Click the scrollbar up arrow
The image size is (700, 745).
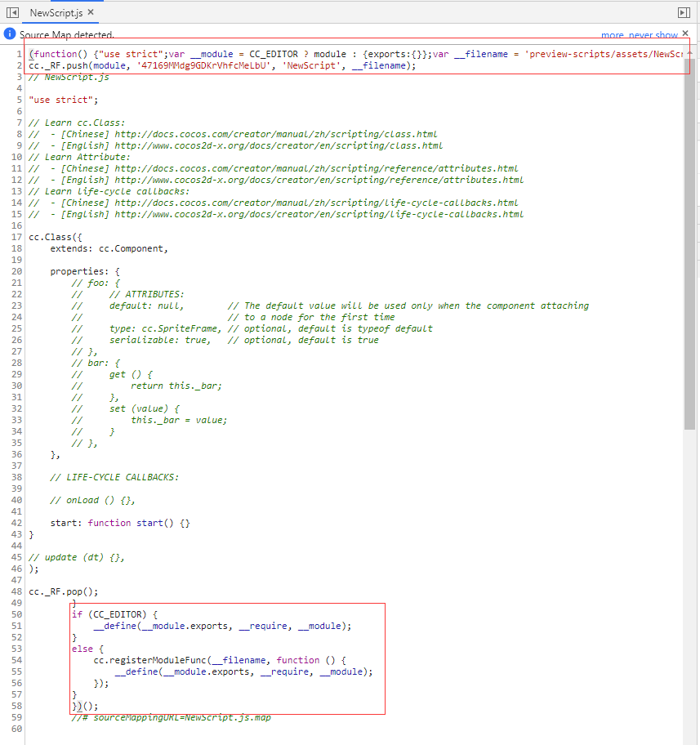(689, 53)
